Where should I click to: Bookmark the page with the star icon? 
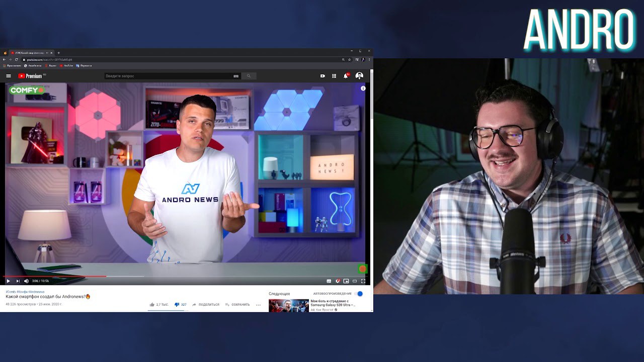point(350,59)
